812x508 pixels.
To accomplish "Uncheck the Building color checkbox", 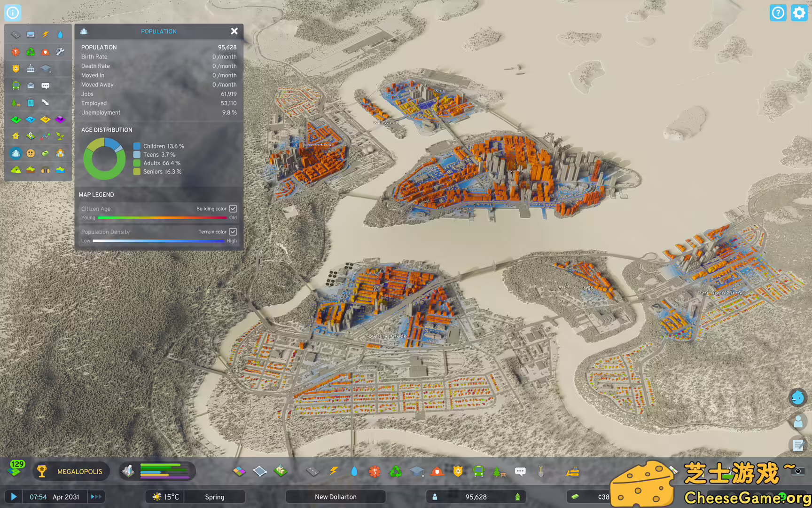I will tap(233, 208).
